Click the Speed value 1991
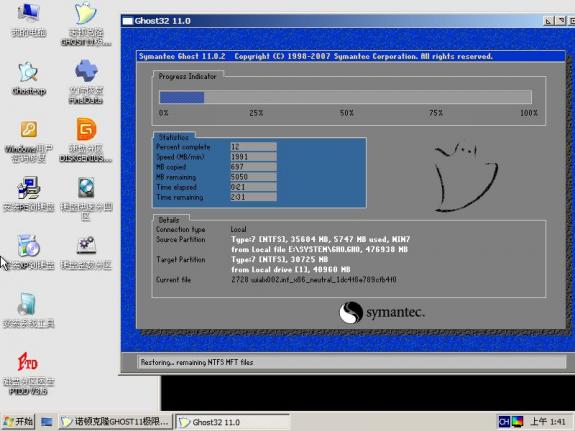 (253, 157)
